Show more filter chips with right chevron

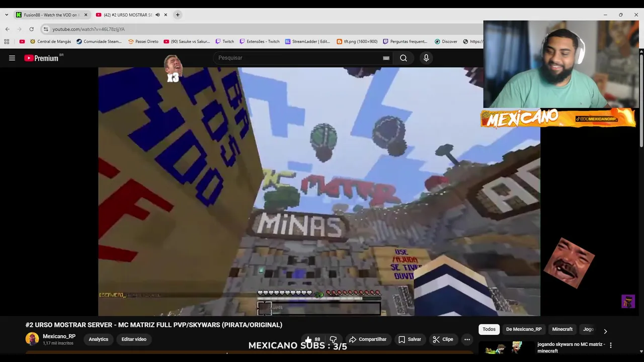[605, 331]
